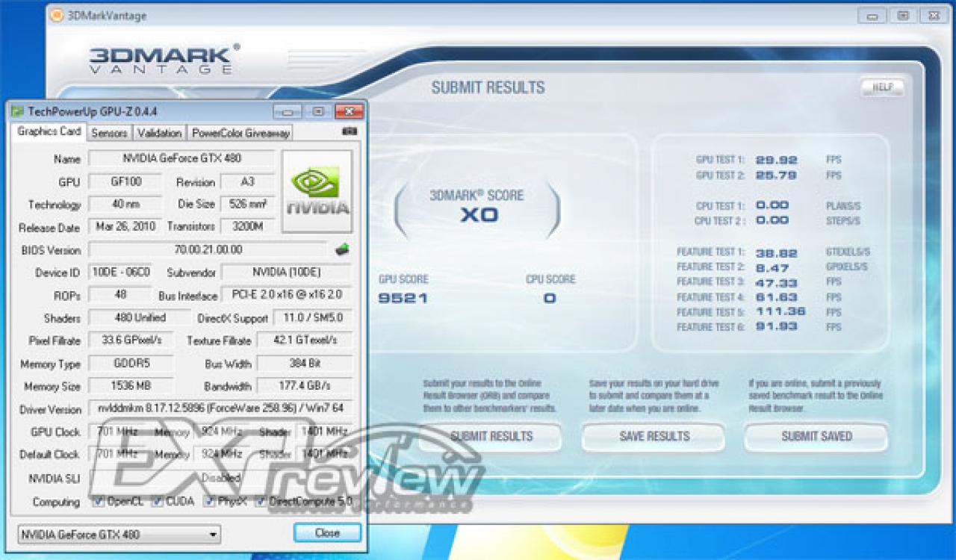Open the NVIDIA GeForce GTX 480 dropdown

point(119,534)
